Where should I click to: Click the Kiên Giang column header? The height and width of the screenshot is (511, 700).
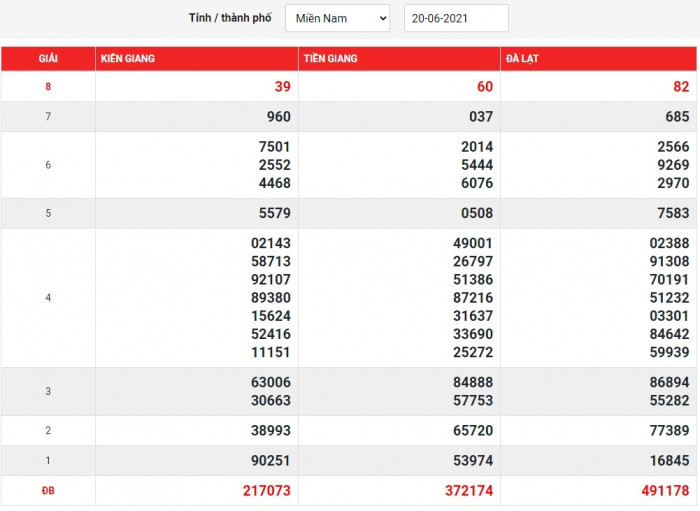tap(128, 59)
